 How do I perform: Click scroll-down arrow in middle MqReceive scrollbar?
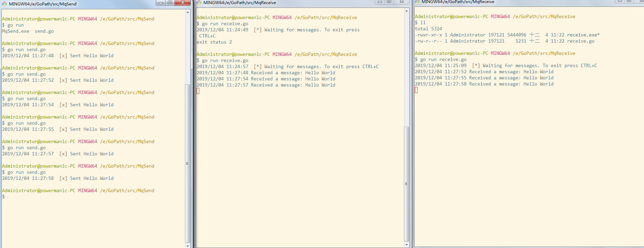(407, 245)
